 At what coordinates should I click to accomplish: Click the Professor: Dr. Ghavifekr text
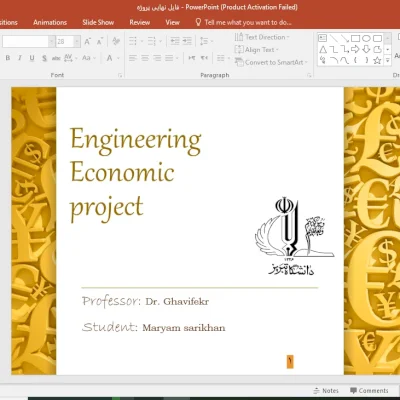(146, 301)
